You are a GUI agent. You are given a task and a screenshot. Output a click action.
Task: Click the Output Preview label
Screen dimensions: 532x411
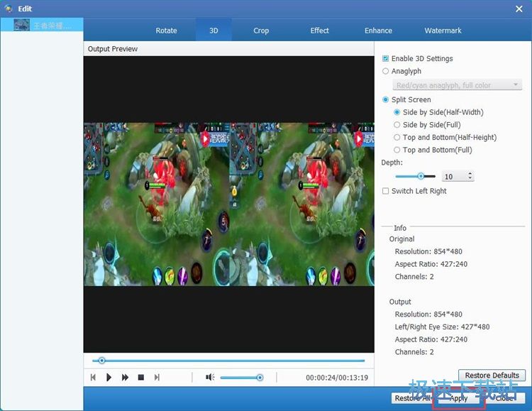tap(113, 49)
